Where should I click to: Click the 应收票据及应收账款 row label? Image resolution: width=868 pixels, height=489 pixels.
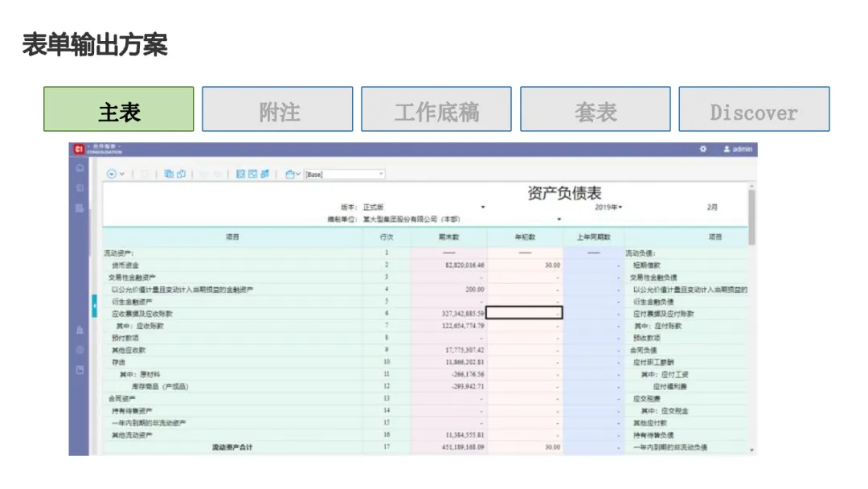click(x=141, y=314)
